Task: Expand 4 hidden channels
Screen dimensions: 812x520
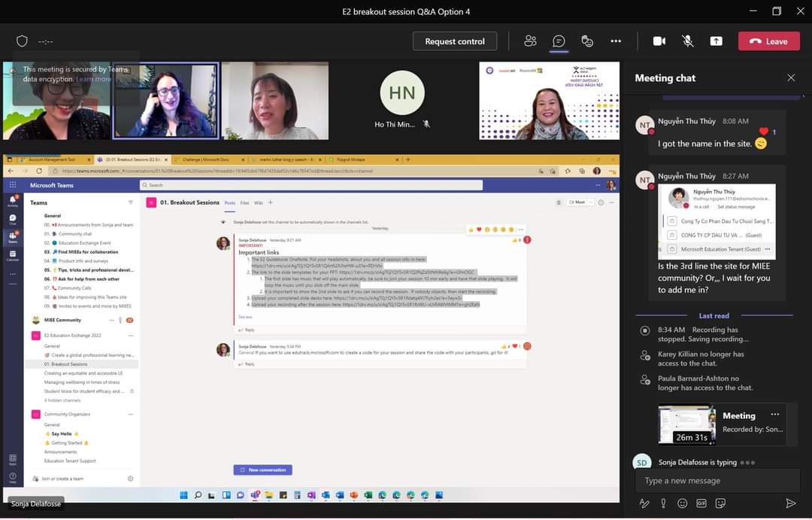Action: [x=62, y=400]
